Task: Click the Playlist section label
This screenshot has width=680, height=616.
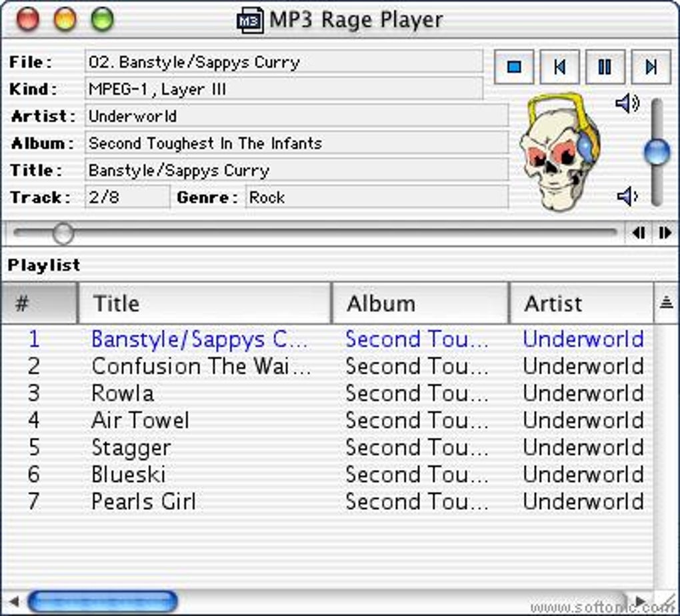Action: [44, 265]
